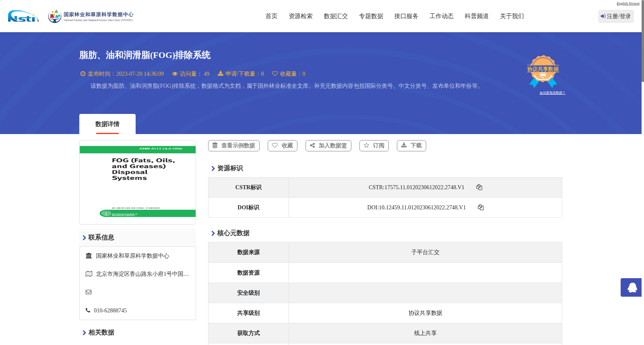The width and height of the screenshot is (644, 345).
Task: Click the 数据来源 row label
Action: (x=248, y=252)
